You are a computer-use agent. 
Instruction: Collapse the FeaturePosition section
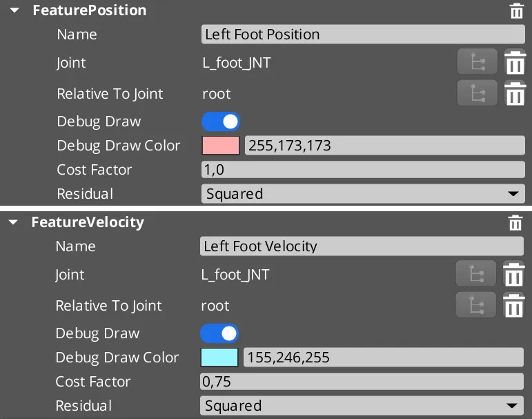(x=14, y=11)
